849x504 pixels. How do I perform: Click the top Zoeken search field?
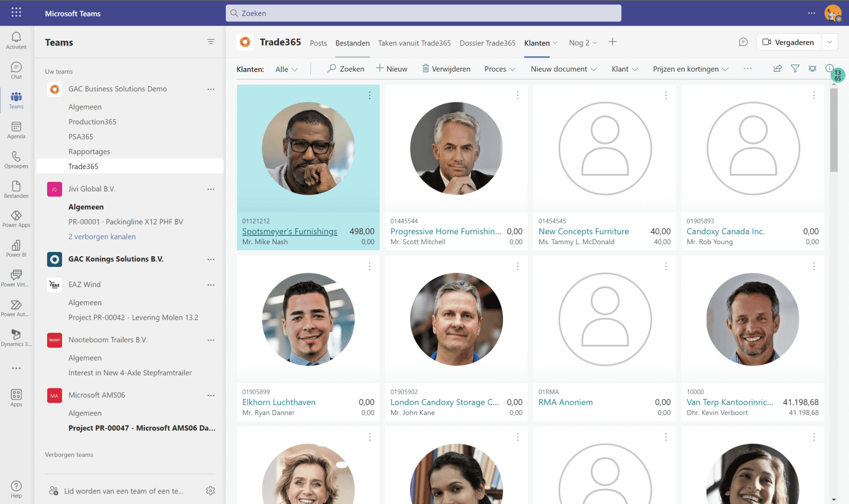pos(423,13)
